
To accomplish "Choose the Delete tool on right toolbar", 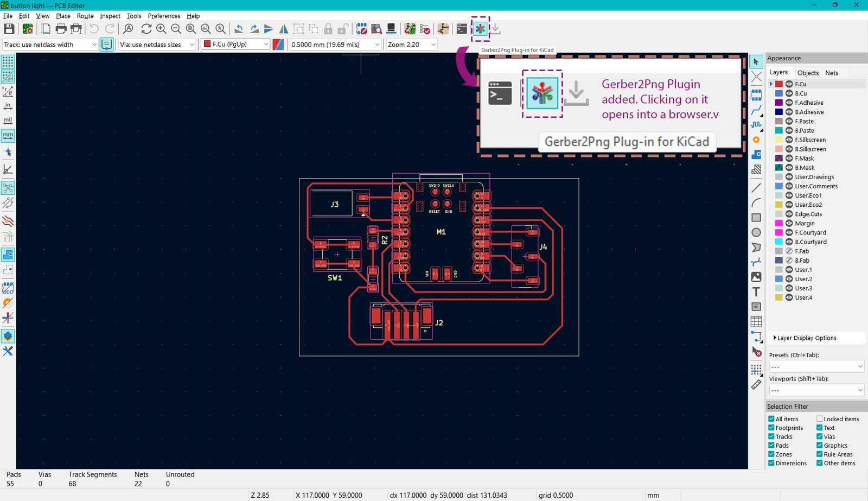I will 756,352.
